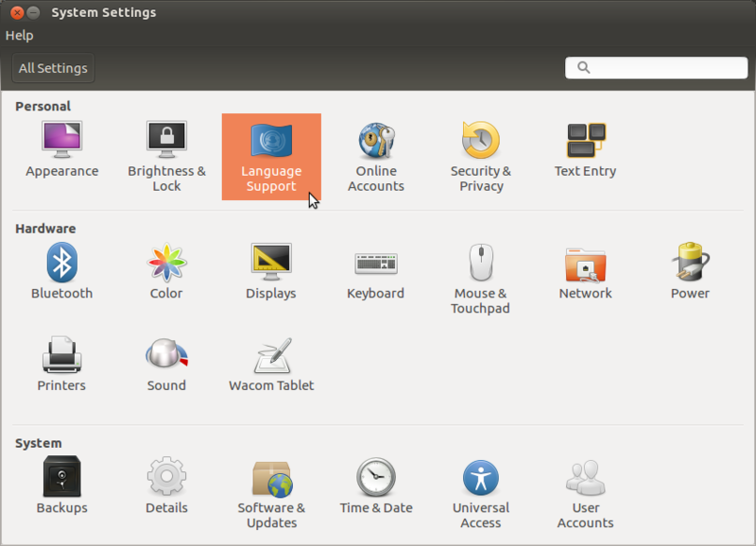Screen dimensions: 756x546
Task: Open Wacom Tablet settings
Action: (271, 365)
